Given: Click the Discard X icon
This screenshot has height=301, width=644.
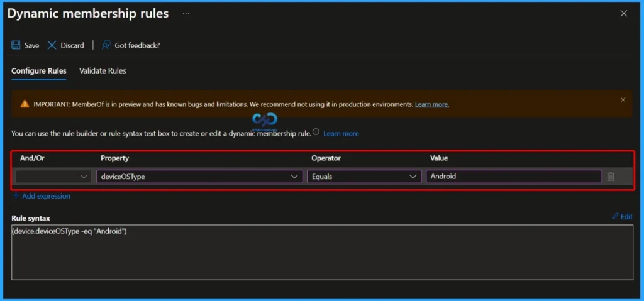Looking at the screenshot, I should pyautogui.click(x=52, y=45).
